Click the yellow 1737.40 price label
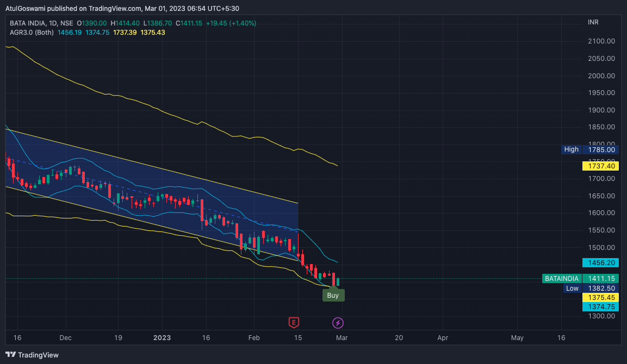Image resolution: width=627 pixels, height=364 pixels. pyautogui.click(x=600, y=166)
